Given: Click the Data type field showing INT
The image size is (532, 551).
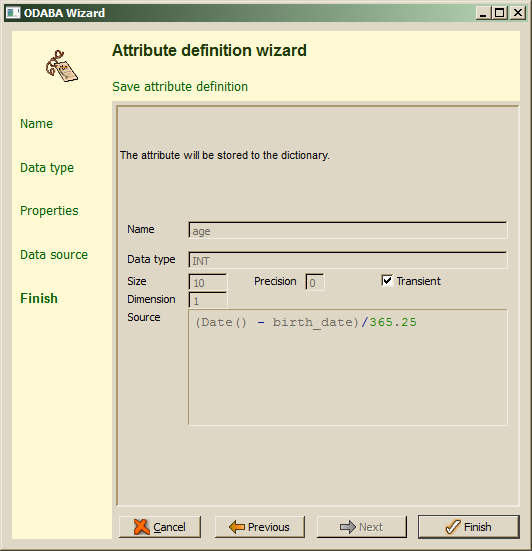Looking at the screenshot, I should click(348, 260).
